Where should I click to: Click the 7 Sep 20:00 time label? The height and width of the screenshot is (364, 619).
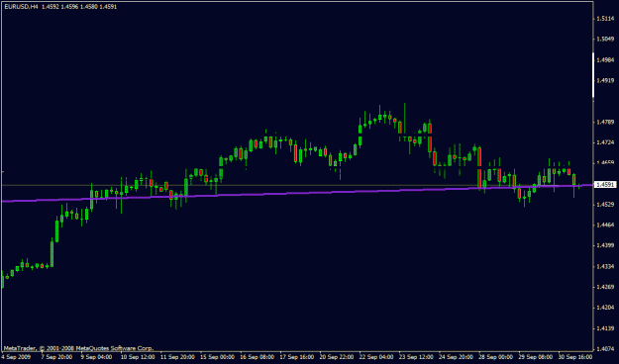coord(56,357)
